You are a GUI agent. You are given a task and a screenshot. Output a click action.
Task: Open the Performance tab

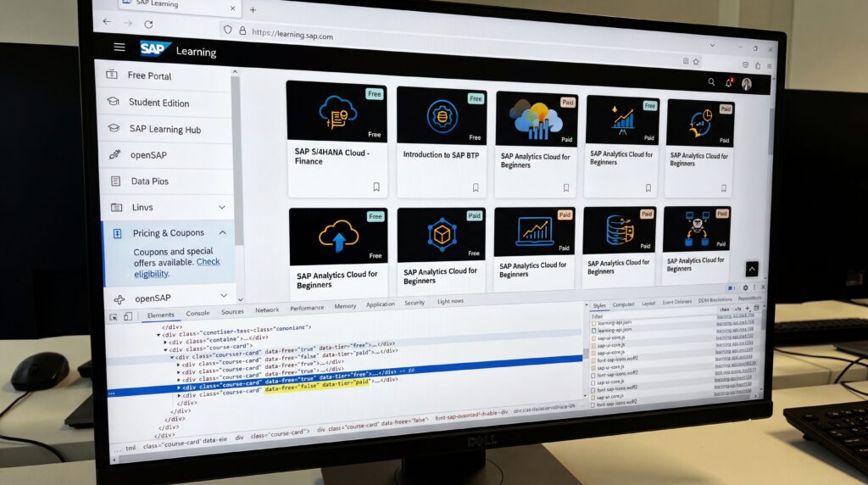pyautogui.click(x=307, y=308)
